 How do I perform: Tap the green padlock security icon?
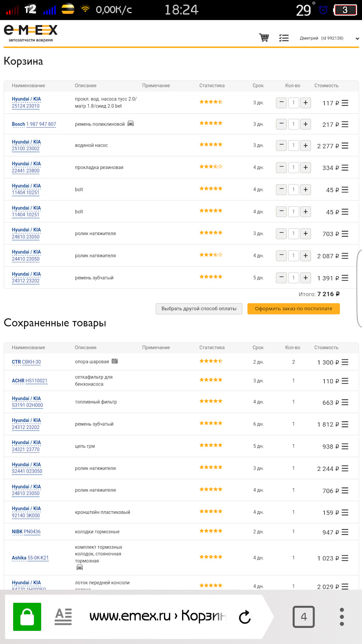point(27,617)
